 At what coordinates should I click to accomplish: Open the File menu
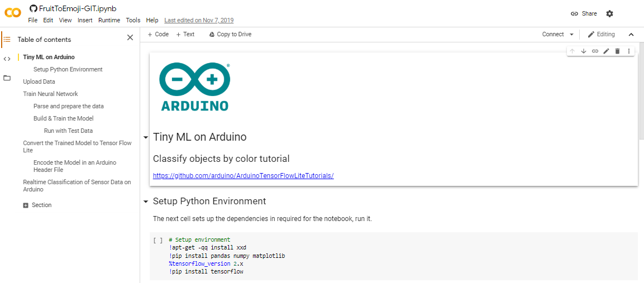(33, 20)
